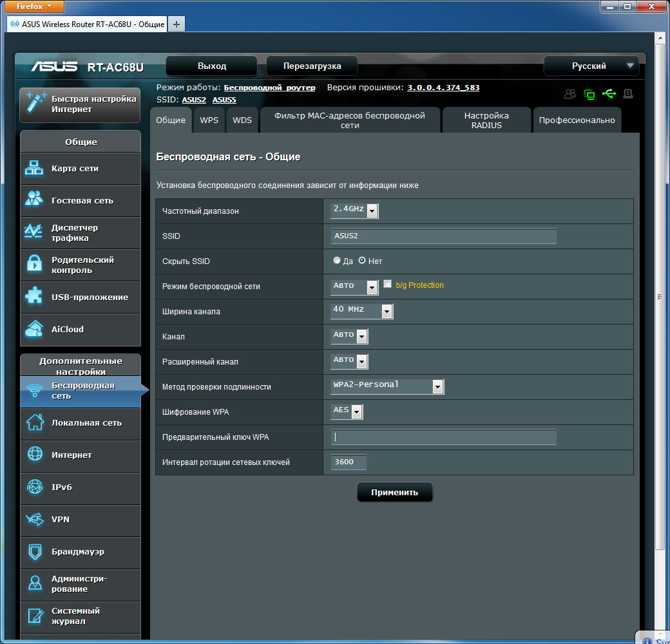Screen dimensions: 670x644
Task: Open the WPA2-Personal authentication dropdown
Action: click(388, 386)
